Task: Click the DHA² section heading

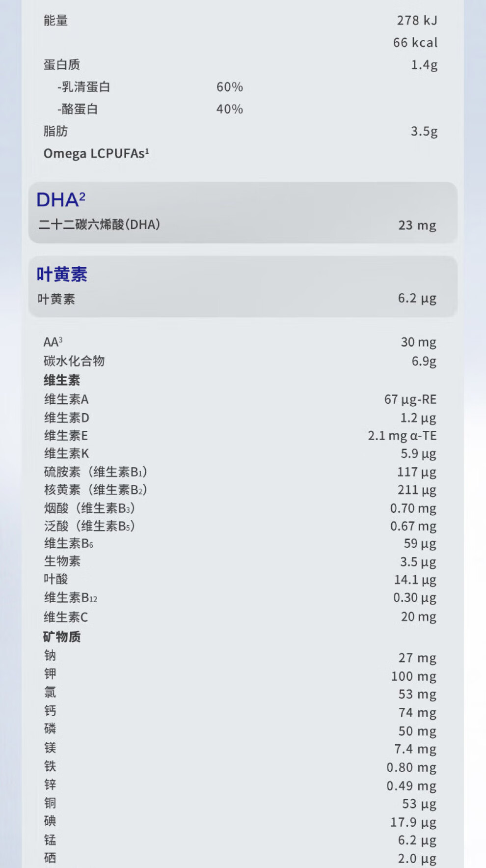Action: click(x=61, y=200)
